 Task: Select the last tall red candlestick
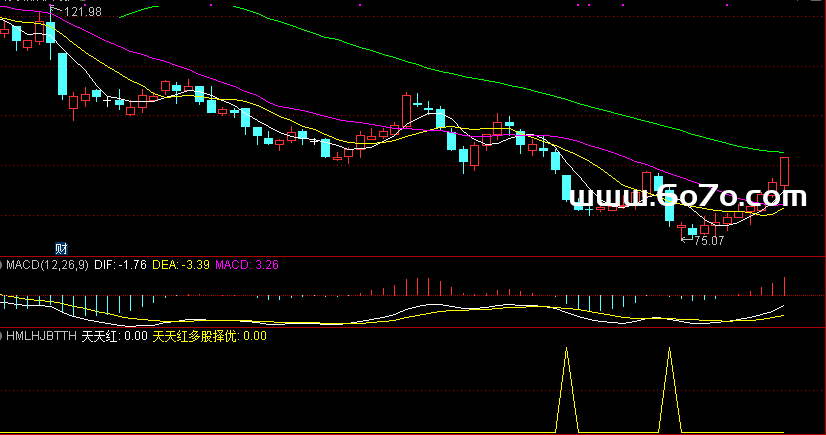coord(785,171)
